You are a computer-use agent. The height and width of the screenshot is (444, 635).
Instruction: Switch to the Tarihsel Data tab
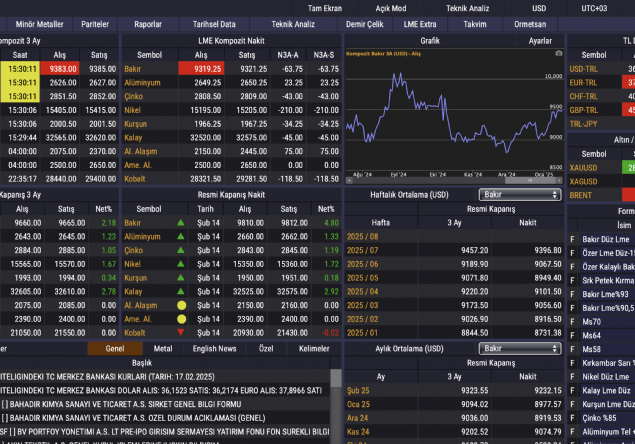click(214, 24)
